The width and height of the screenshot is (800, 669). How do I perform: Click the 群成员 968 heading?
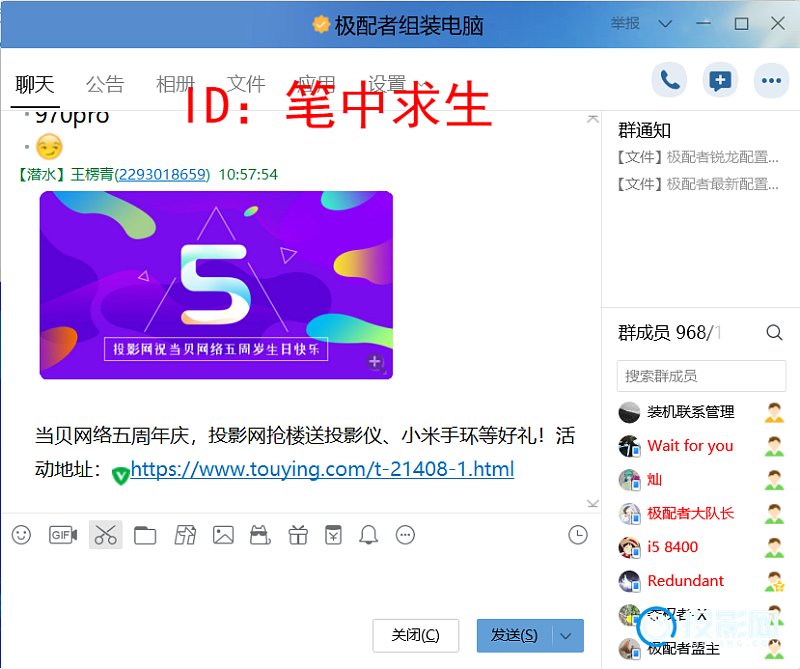click(x=668, y=333)
